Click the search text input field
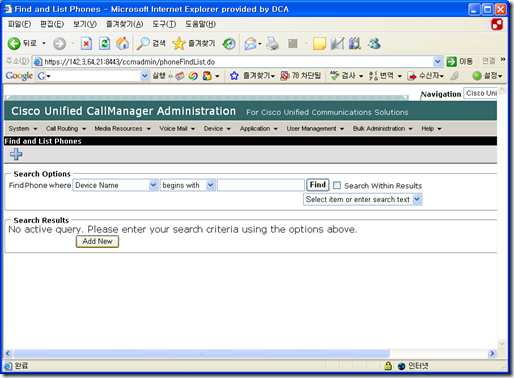Image resolution: width=514 pixels, height=378 pixels. 261,185
